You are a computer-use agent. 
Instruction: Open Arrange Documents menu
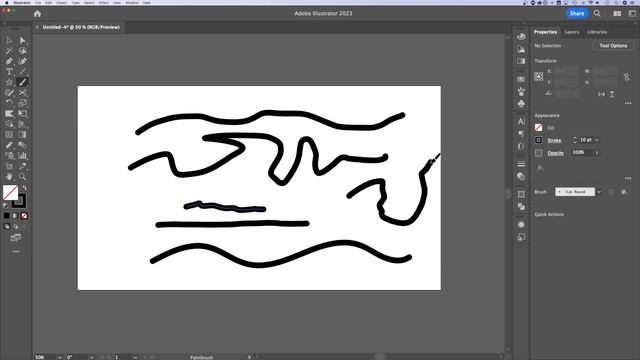click(x=617, y=13)
